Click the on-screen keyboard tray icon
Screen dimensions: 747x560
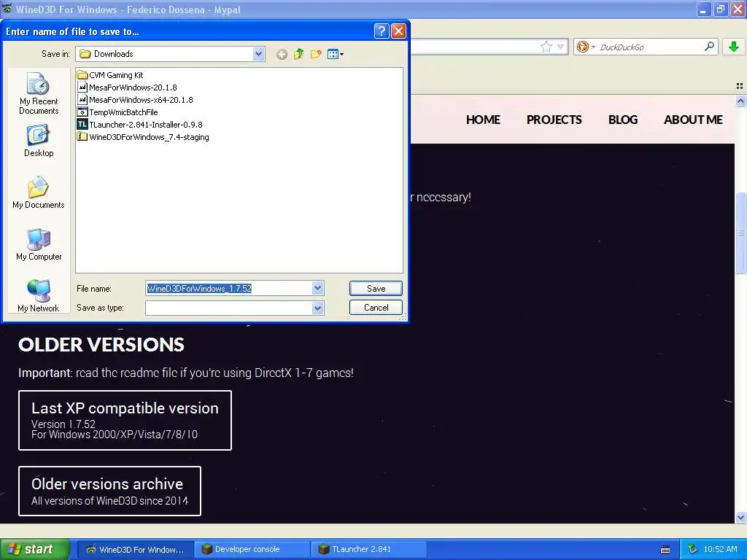pyautogui.click(x=665, y=550)
